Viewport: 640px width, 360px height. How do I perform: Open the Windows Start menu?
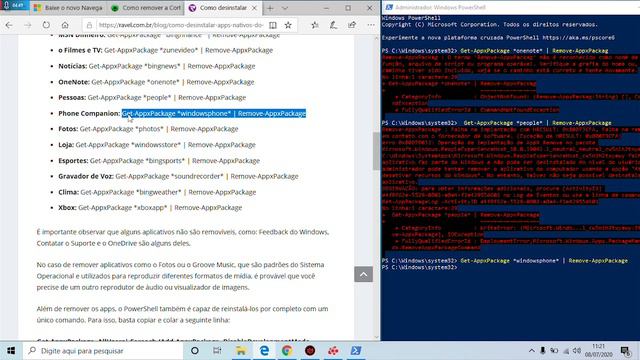[x=11, y=351]
